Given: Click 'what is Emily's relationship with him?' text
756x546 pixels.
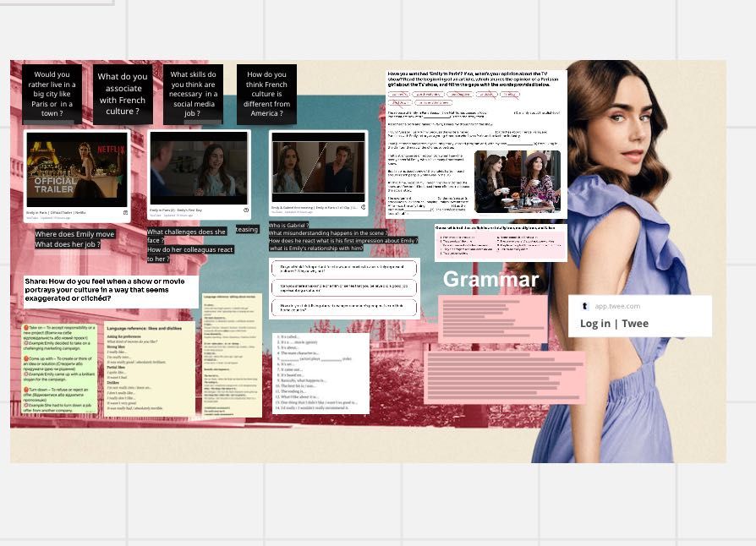Looking at the screenshot, I should coord(316,248).
